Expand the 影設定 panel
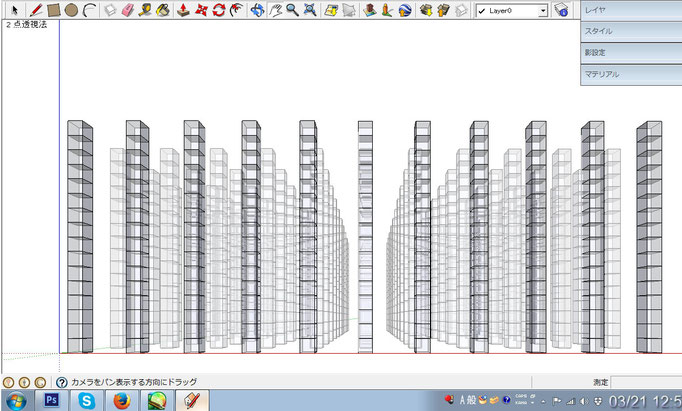This screenshot has width=682, height=411. tap(631, 53)
